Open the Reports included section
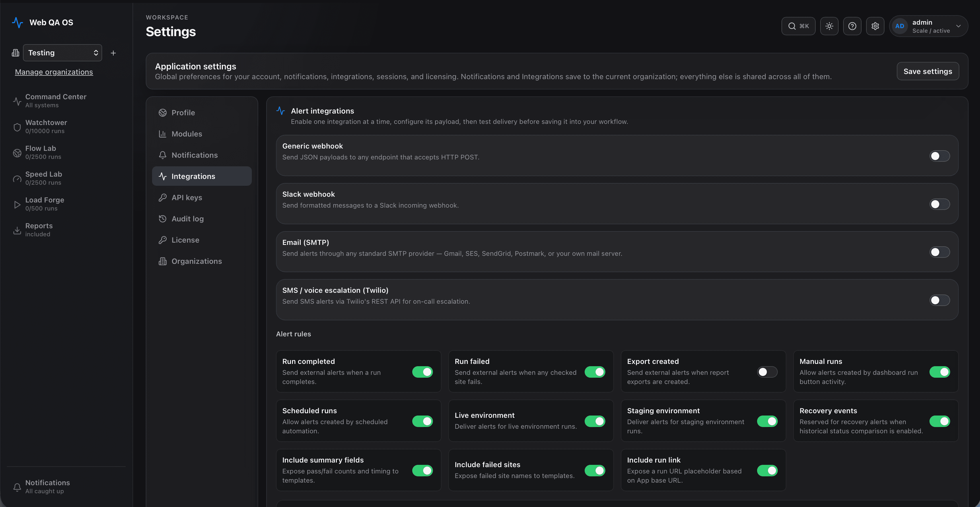 coord(66,230)
